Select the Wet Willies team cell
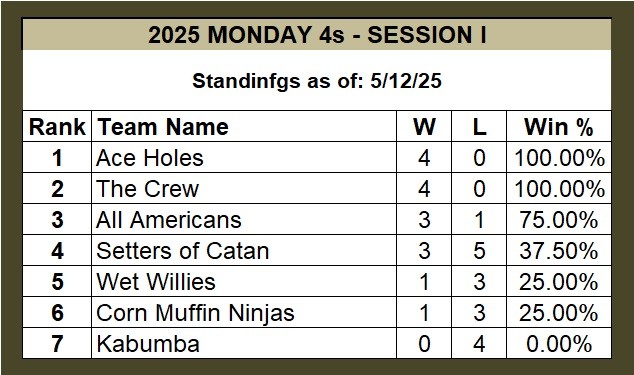Viewport: 634px width, 375px height. click(244, 282)
